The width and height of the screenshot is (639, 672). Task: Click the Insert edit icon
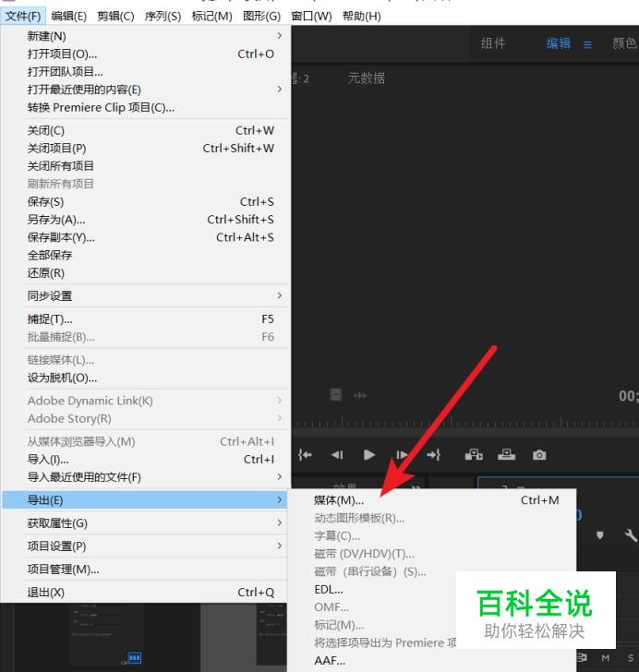point(474,454)
